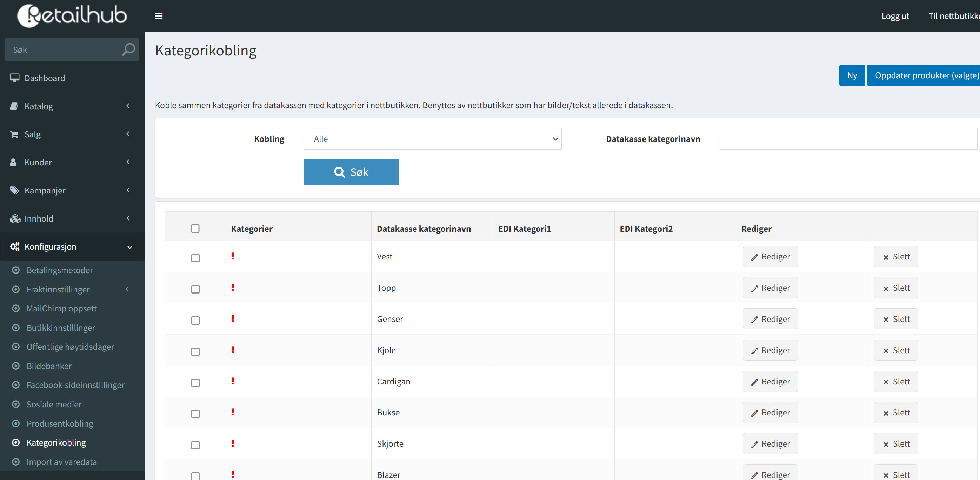Click the Dashboard monitor icon
Image resolution: width=980 pixels, height=480 pixels.
click(14, 78)
